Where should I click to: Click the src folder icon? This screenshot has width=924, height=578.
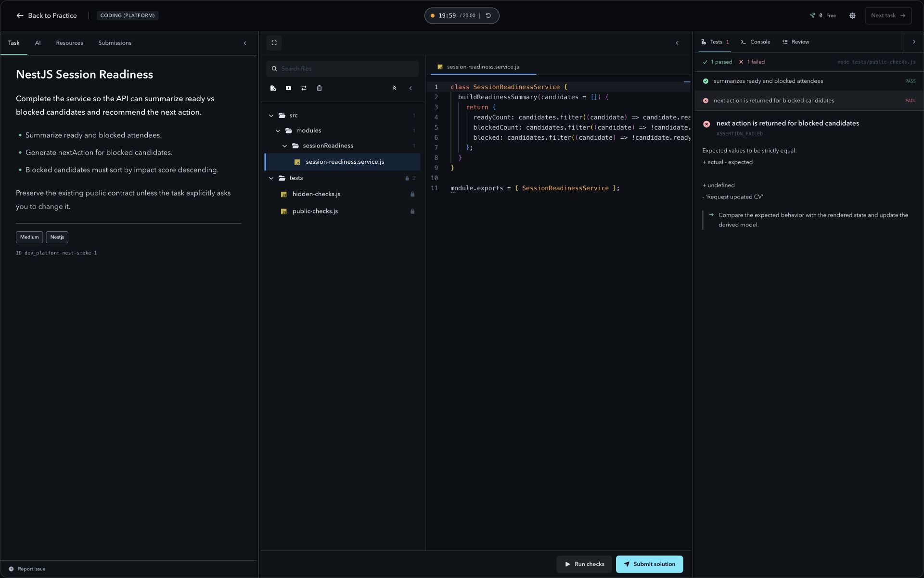(282, 116)
